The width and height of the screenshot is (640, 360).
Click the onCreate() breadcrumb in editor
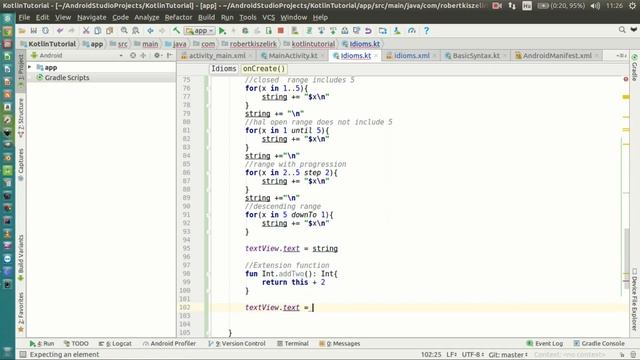264,69
